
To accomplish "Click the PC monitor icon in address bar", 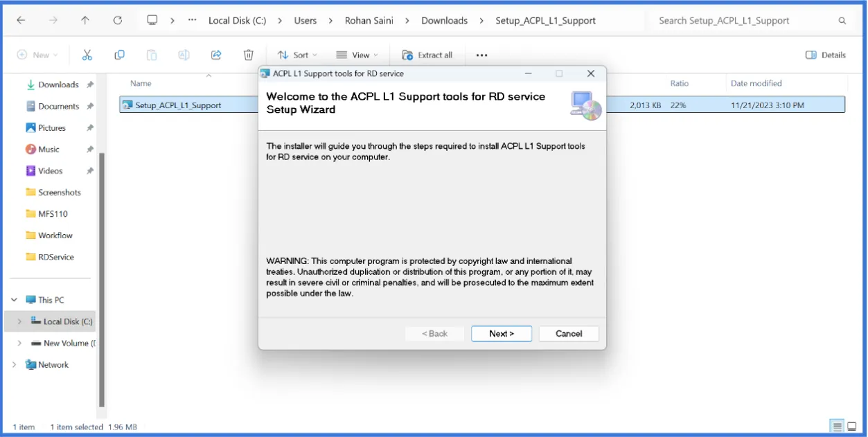I will tap(152, 20).
